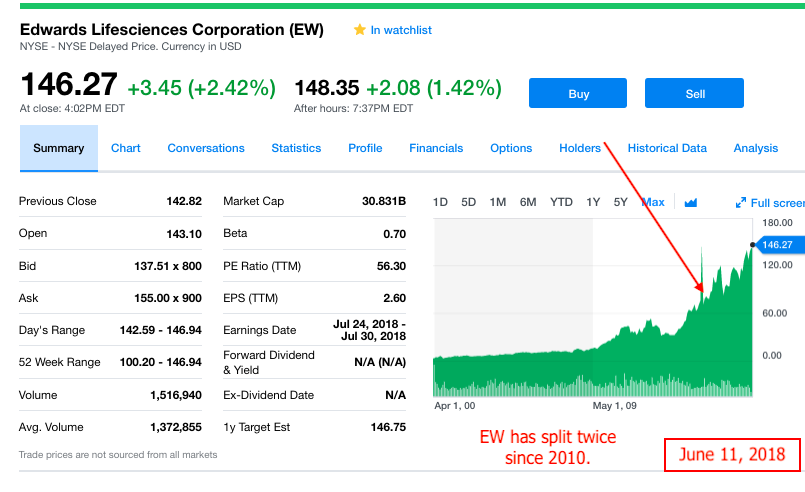
Task: Click the Open value 143.10
Action: 184,234
